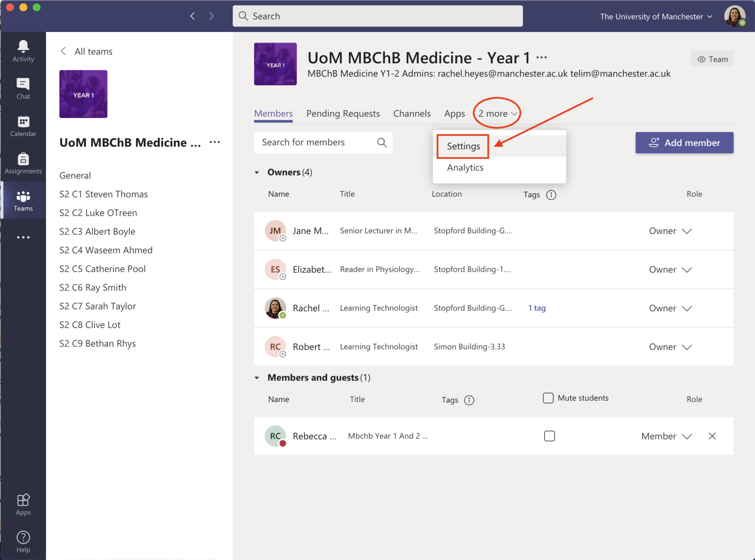The width and height of the screenshot is (755, 560).
Task: Collapse the Owners section
Action: pyautogui.click(x=257, y=172)
